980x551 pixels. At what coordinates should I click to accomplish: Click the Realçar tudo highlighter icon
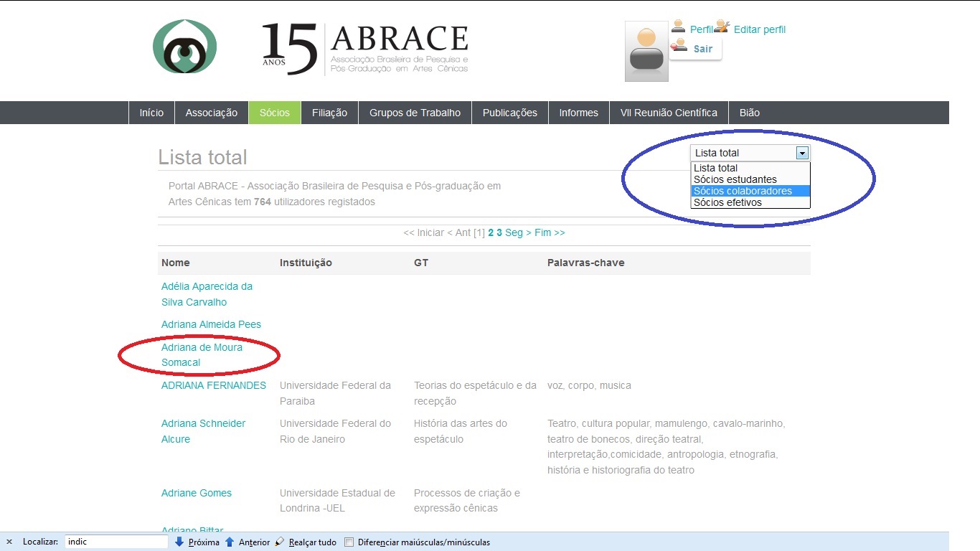280,542
